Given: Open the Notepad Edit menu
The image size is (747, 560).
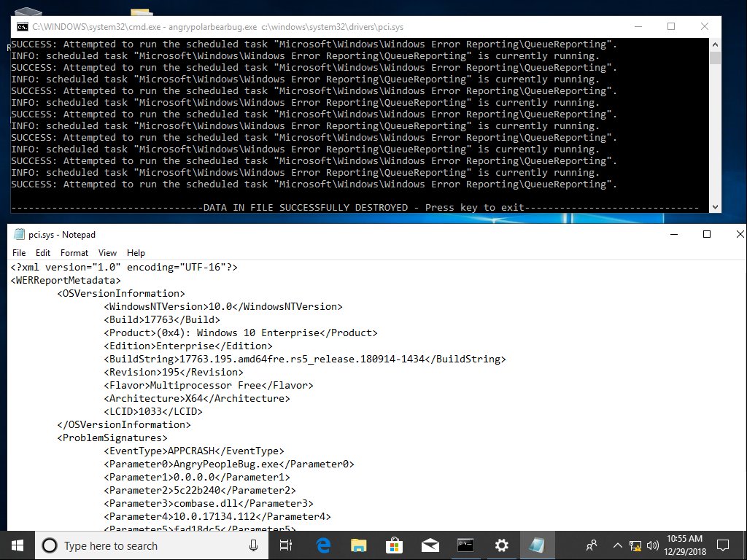Looking at the screenshot, I should pos(43,253).
